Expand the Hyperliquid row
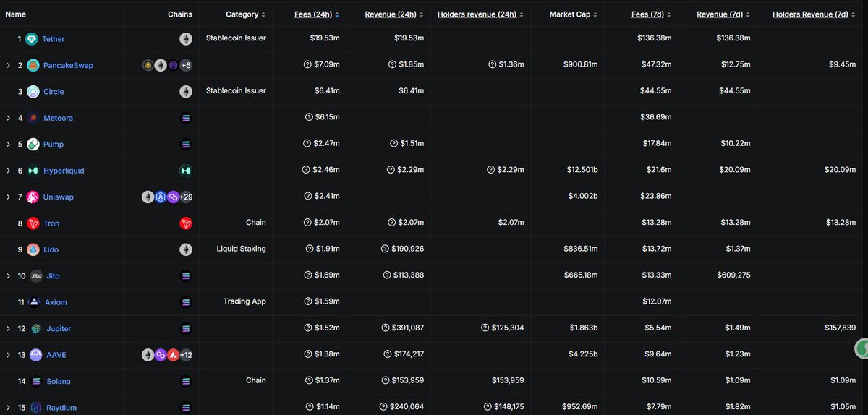The height and width of the screenshot is (415, 868). [8, 171]
